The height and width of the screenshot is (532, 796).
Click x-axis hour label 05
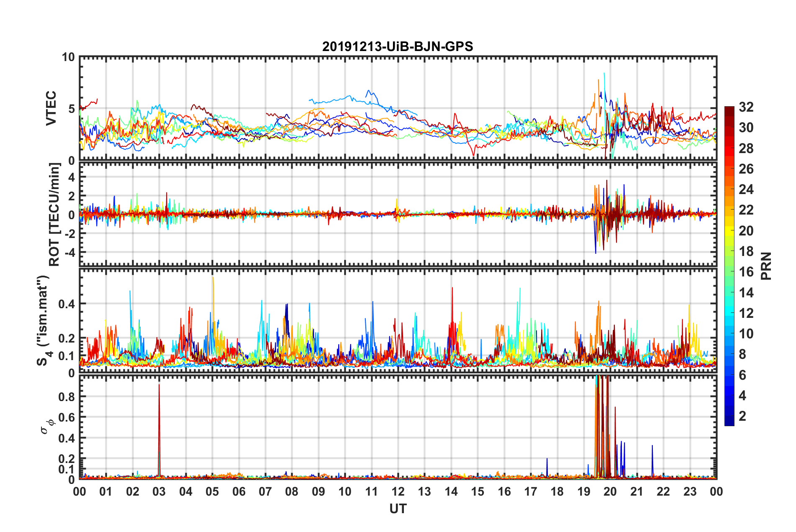click(x=212, y=491)
